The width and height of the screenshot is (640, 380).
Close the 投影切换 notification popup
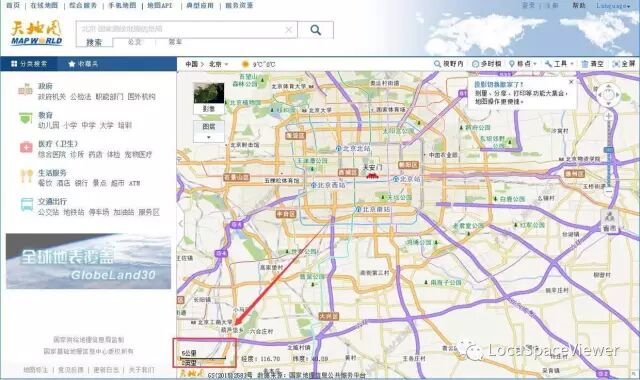571,82
